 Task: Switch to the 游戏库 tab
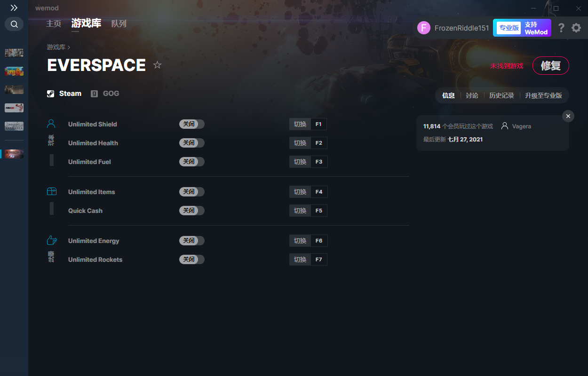point(86,23)
